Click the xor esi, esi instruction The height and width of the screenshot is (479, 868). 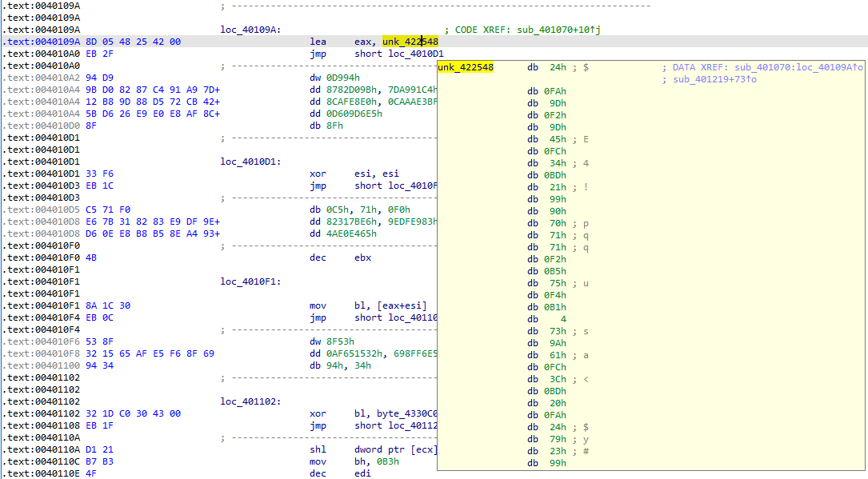pyautogui.click(x=354, y=174)
